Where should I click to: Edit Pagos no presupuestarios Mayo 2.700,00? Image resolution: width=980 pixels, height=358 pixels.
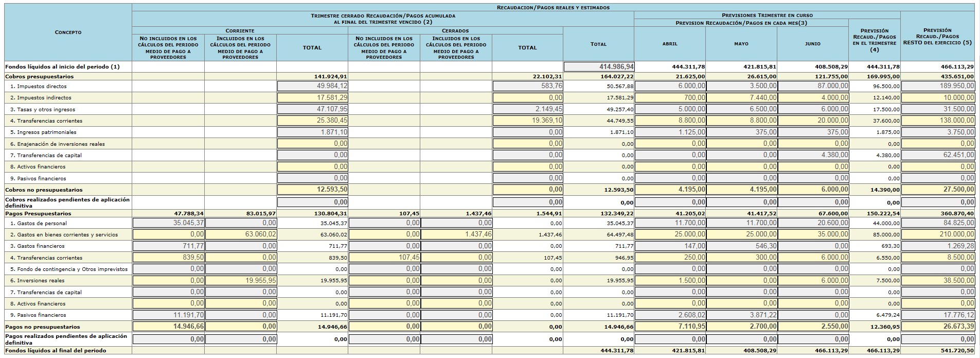click(x=742, y=327)
